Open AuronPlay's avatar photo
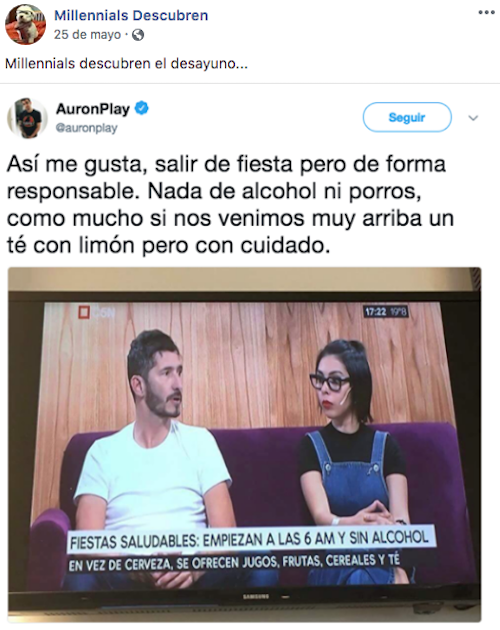 (x=27, y=118)
